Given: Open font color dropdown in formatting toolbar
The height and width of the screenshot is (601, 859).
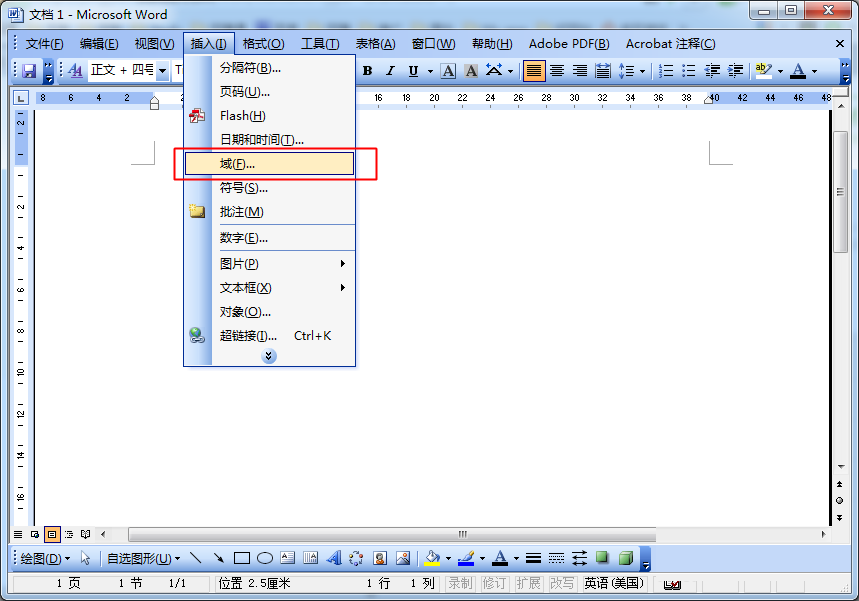Looking at the screenshot, I should click(x=815, y=71).
